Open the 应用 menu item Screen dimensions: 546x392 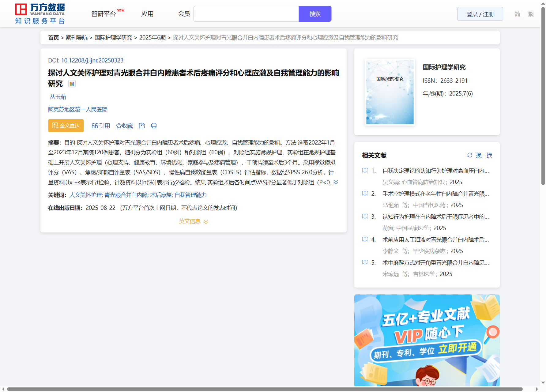(147, 14)
